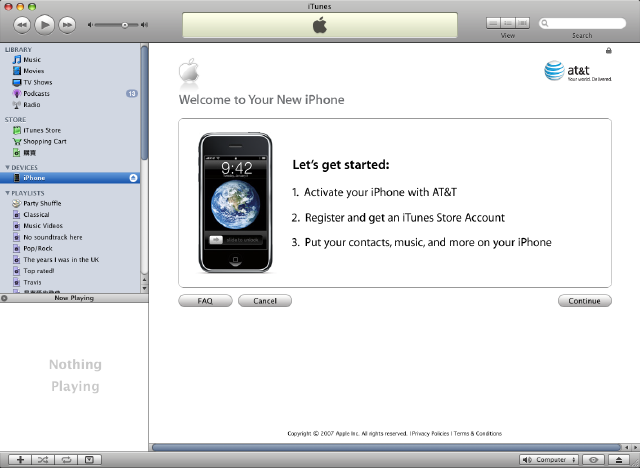This screenshot has height=468, width=640.
Task: Click the main pane horizontal scrollbar
Action: (x=386, y=447)
